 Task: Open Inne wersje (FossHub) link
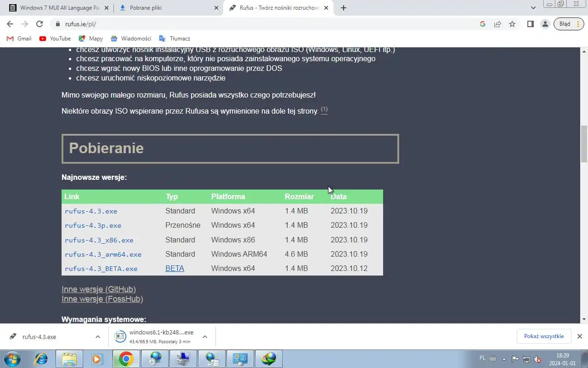[x=102, y=299]
